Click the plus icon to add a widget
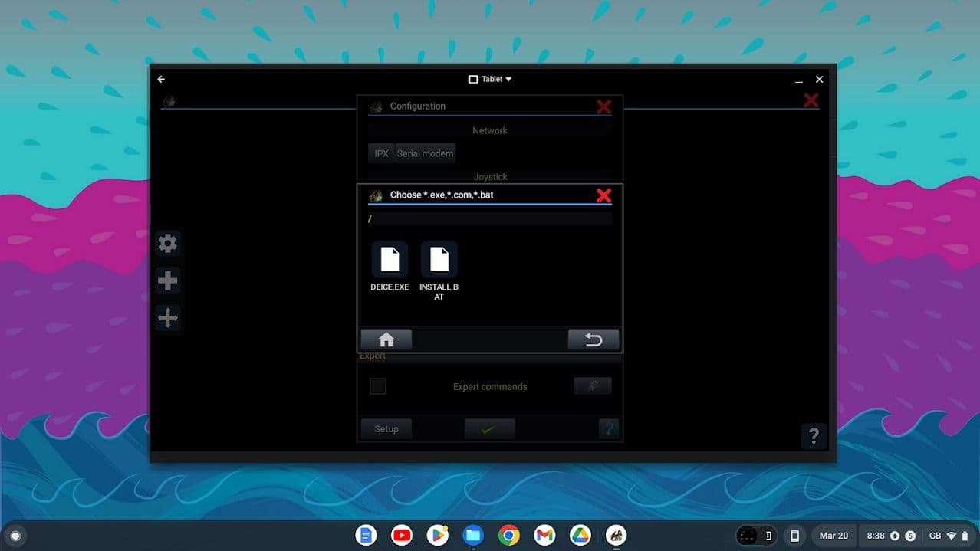This screenshot has height=551, width=980. coord(167,280)
